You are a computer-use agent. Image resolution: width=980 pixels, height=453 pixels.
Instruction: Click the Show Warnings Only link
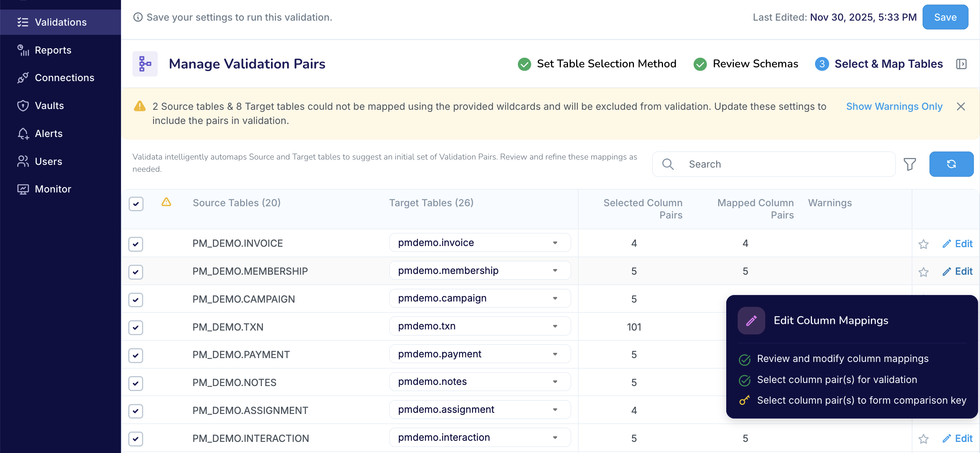click(x=894, y=106)
